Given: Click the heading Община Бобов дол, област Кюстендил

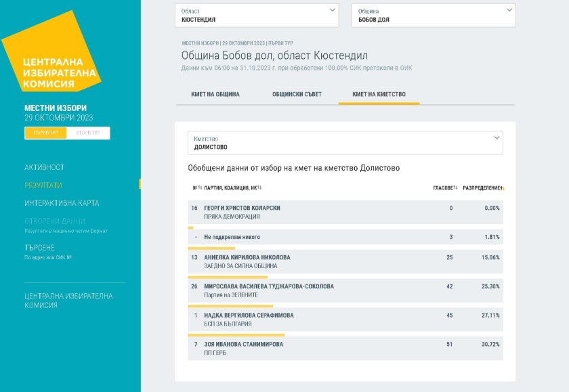Looking at the screenshot, I should click(x=274, y=56).
